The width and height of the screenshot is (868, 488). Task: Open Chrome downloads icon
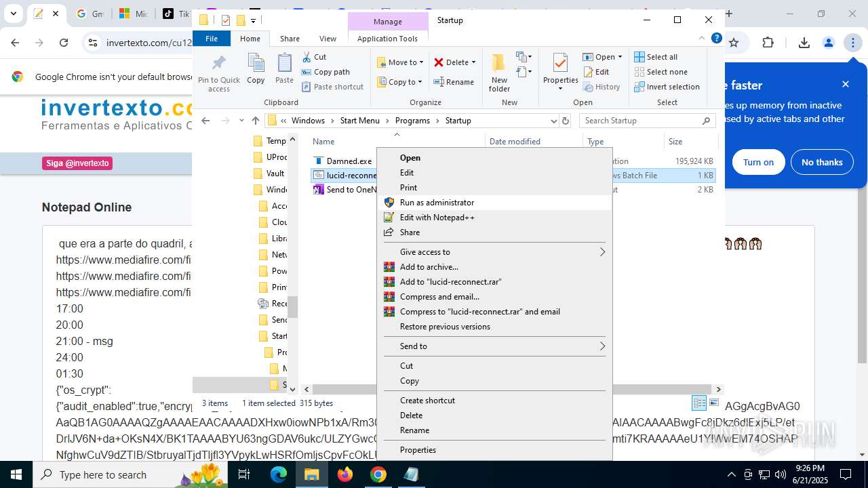click(x=804, y=43)
